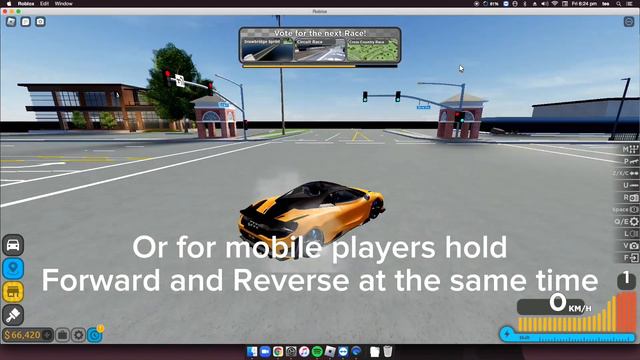Toggle the L headlights control
Image resolution: width=640 pixels, height=360 pixels.
click(x=631, y=234)
